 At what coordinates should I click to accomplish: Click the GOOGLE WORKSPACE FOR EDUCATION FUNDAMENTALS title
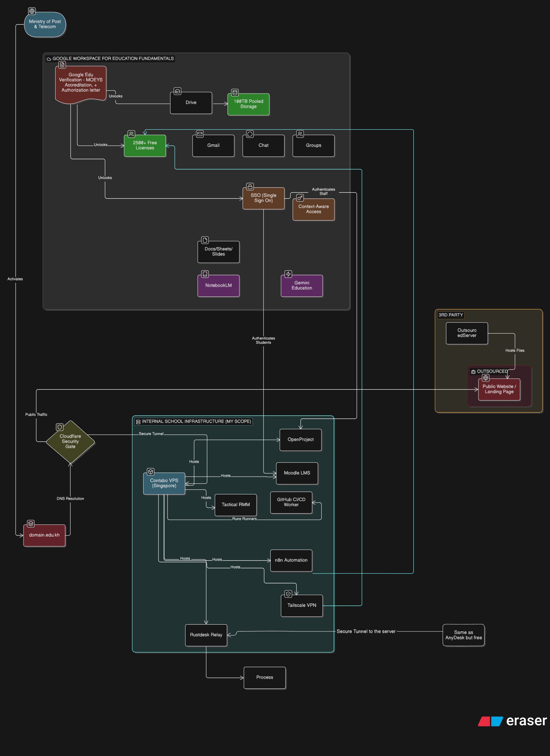pyautogui.click(x=113, y=59)
